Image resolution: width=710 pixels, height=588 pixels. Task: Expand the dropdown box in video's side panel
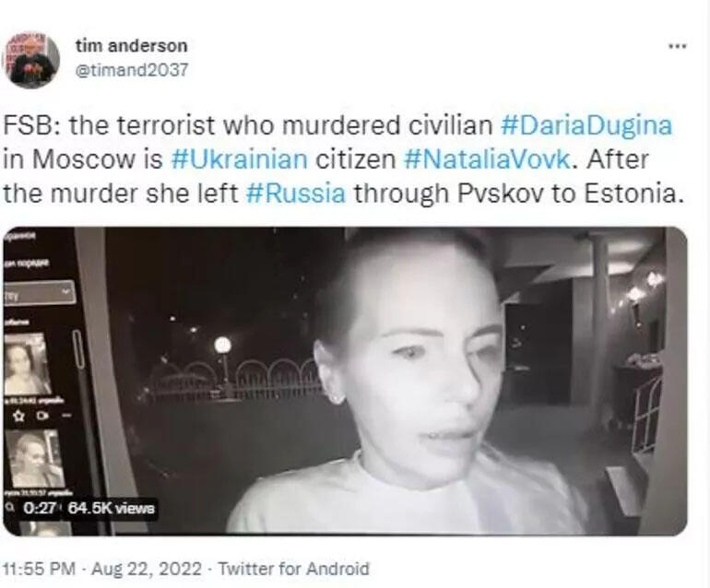point(39,292)
